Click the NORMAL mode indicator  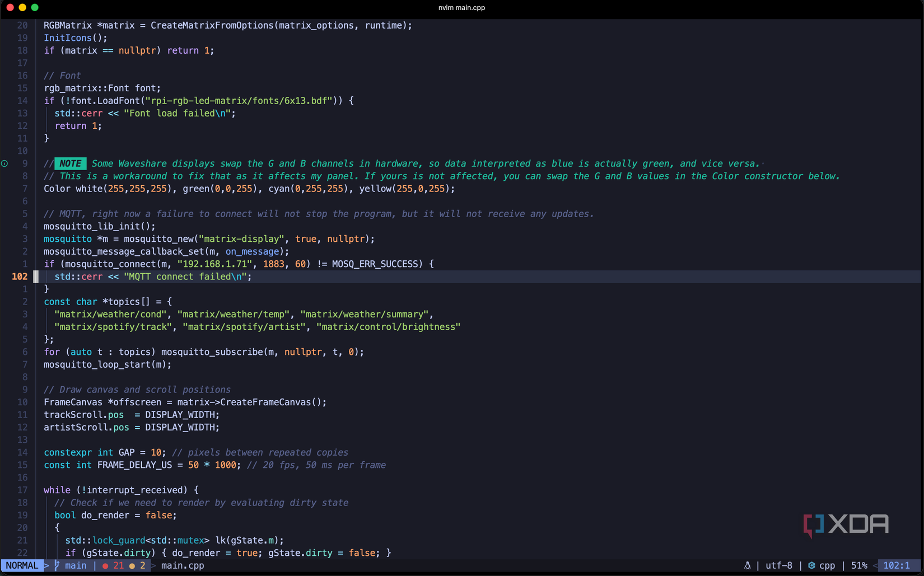[x=22, y=565]
